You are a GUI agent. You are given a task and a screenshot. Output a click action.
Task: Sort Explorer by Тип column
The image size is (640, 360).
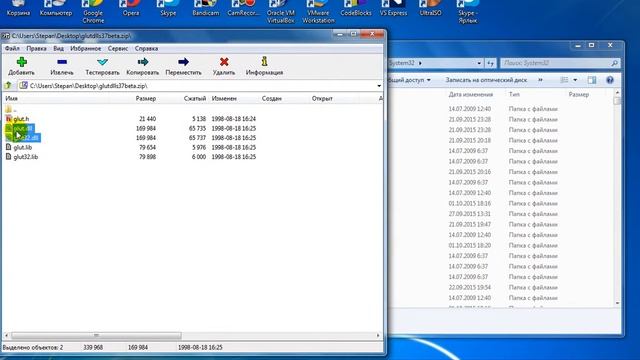tap(514, 94)
